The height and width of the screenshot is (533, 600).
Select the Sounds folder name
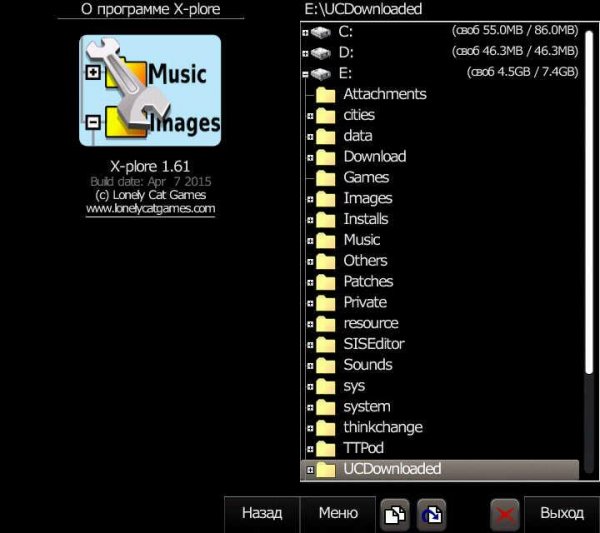pyautogui.click(x=368, y=365)
